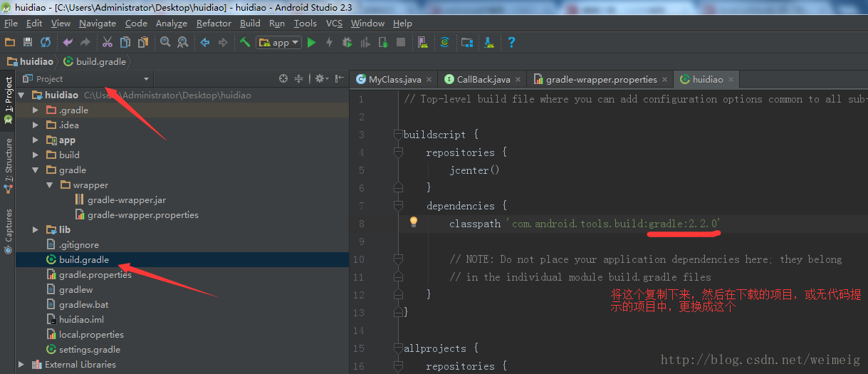
Task: Fold the buildscript block on line 3
Action: [x=398, y=135]
